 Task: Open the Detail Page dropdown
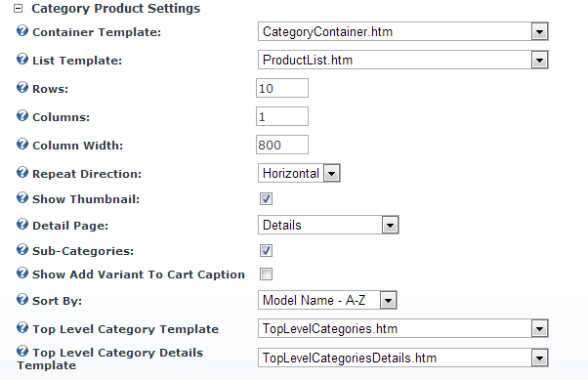tap(328, 225)
